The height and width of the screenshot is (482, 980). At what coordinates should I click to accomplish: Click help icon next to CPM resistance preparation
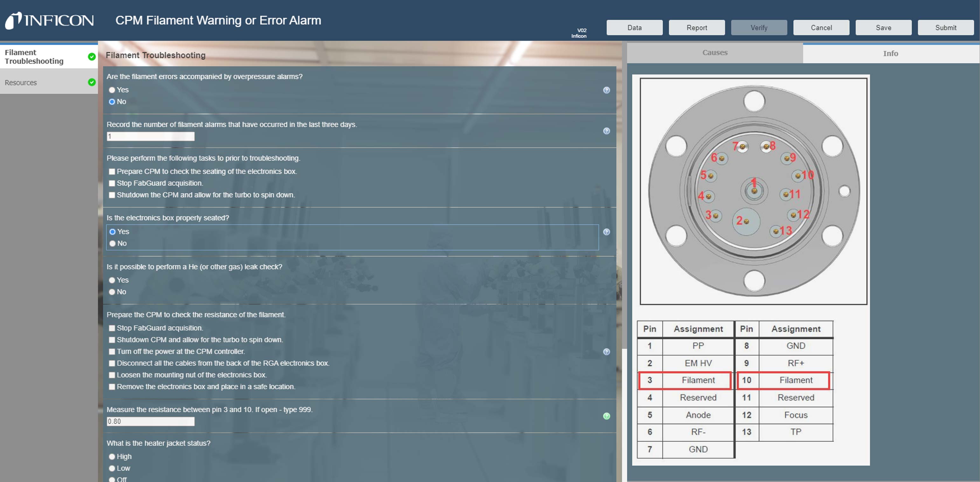click(606, 352)
